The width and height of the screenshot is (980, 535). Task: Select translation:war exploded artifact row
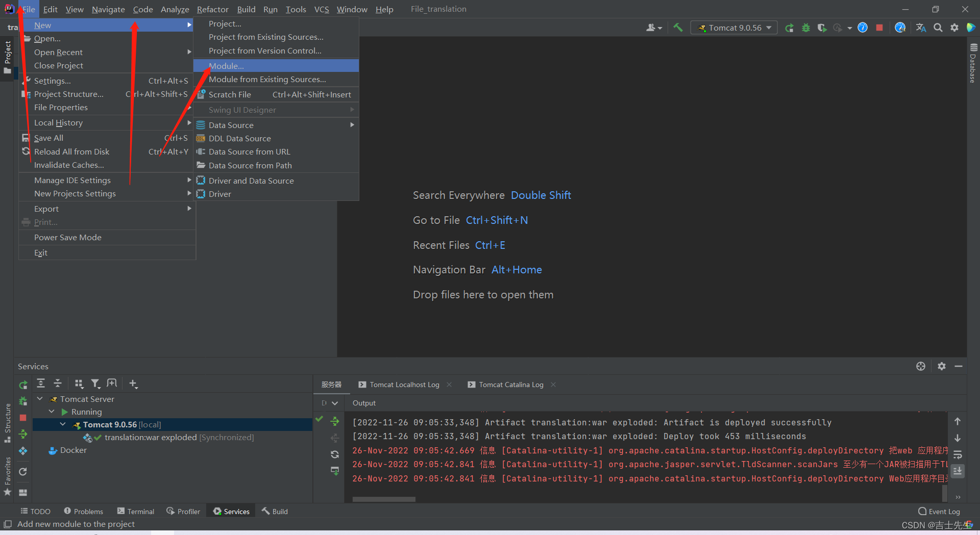tap(173, 437)
